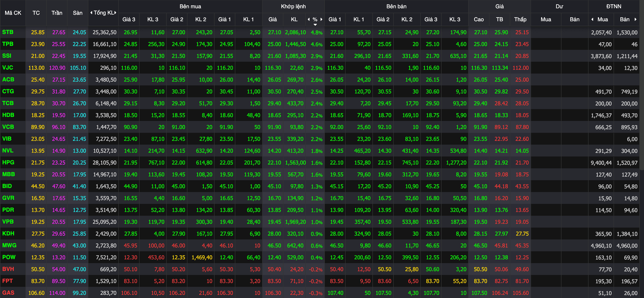Viewport: 644px width, 298px height.
Task: Open STB stock symbol
Action: [8, 32]
